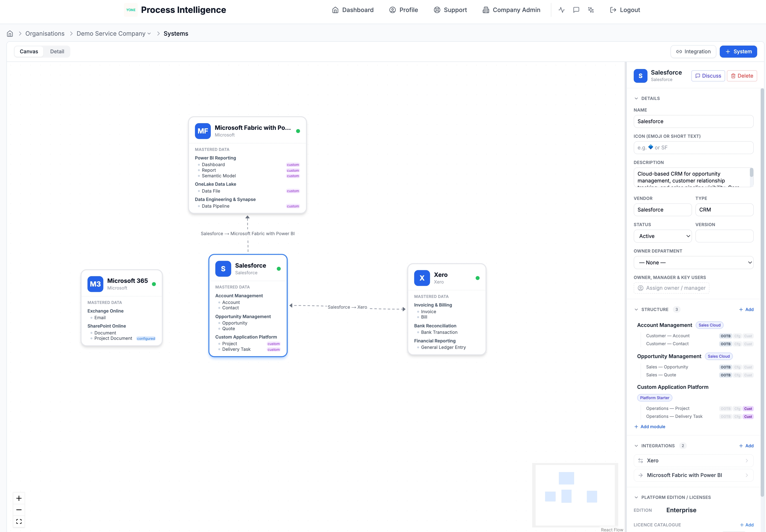Click the Description box scrollbar
The width and height of the screenshot is (766, 532).
coord(751,173)
